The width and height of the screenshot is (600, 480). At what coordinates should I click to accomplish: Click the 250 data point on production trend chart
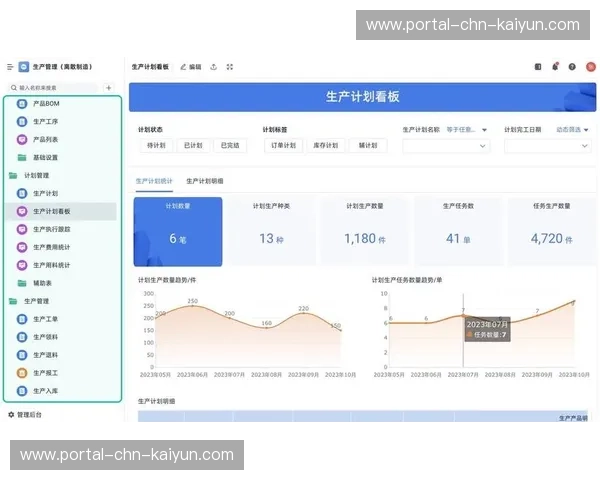192,306
